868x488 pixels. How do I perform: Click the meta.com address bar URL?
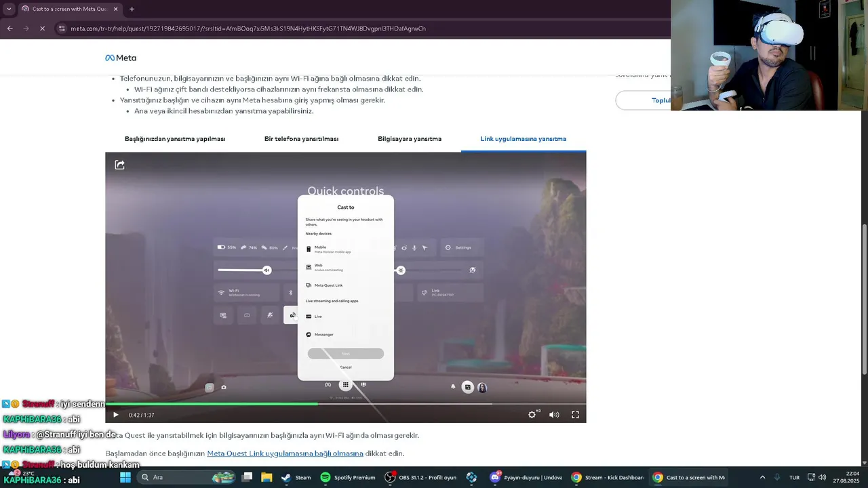[248, 28]
